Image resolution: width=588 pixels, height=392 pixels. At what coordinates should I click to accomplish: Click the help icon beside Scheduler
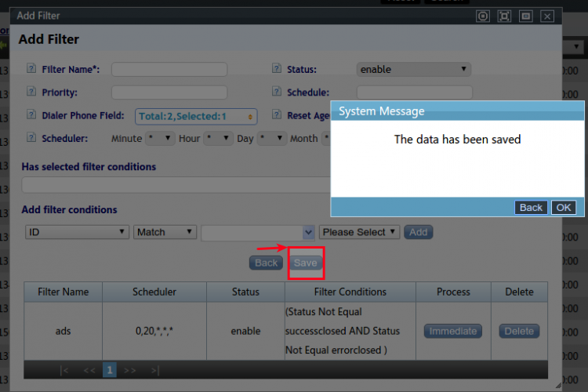(31, 138)
